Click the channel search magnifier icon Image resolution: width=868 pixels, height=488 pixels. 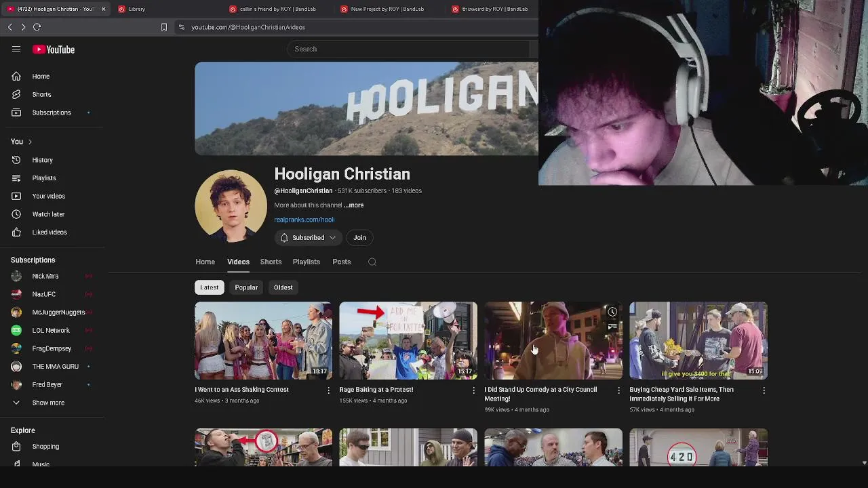372,262
